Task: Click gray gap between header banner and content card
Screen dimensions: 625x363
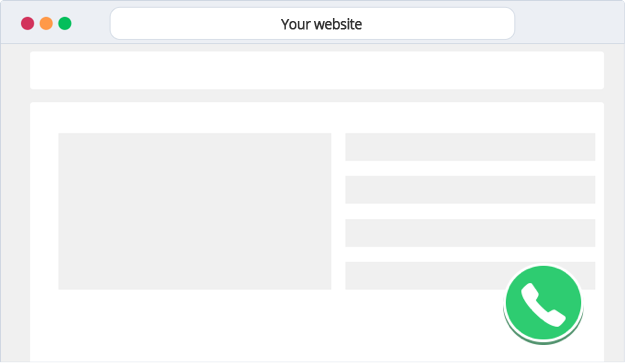Action: 317,96
